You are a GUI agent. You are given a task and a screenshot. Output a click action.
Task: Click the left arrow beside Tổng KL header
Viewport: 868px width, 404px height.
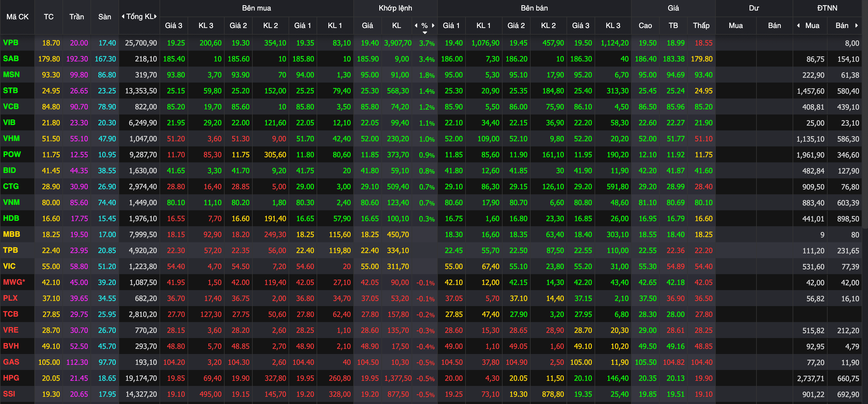coord(123,17)
